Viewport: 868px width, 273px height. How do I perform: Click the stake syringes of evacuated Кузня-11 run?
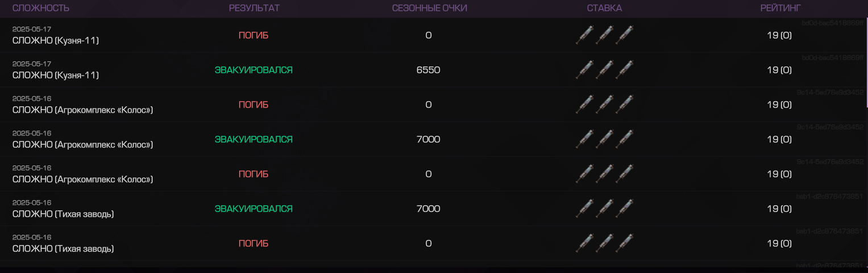point(605,70)
